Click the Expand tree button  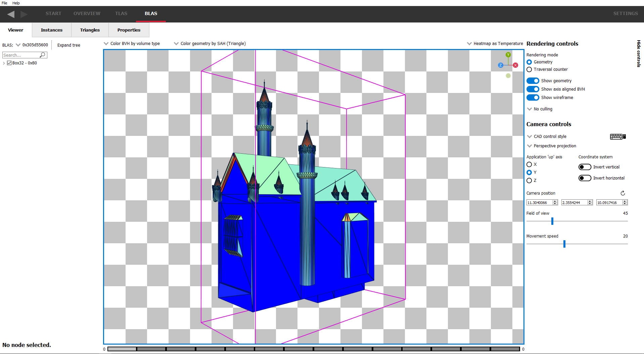click(x=68, y=45)
